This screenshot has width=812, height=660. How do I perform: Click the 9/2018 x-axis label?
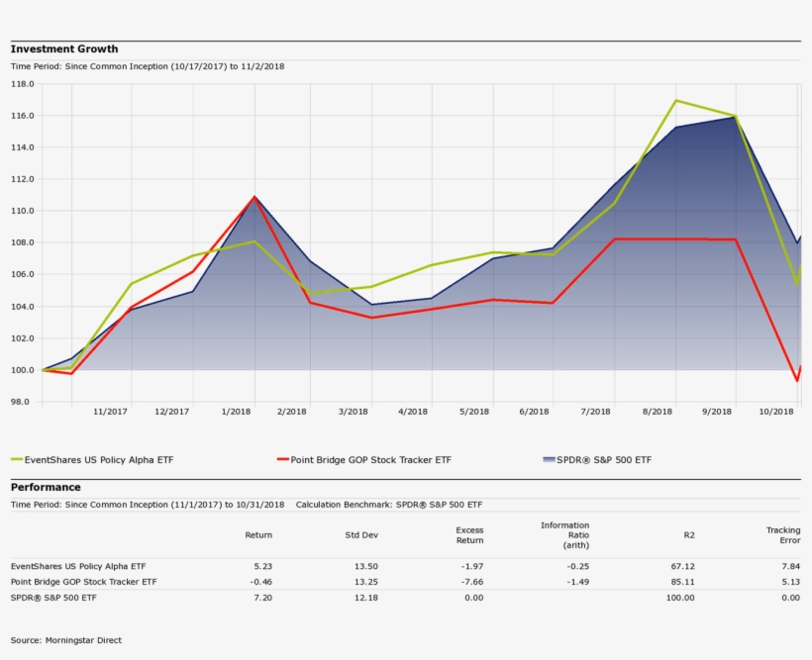(717, 412)
